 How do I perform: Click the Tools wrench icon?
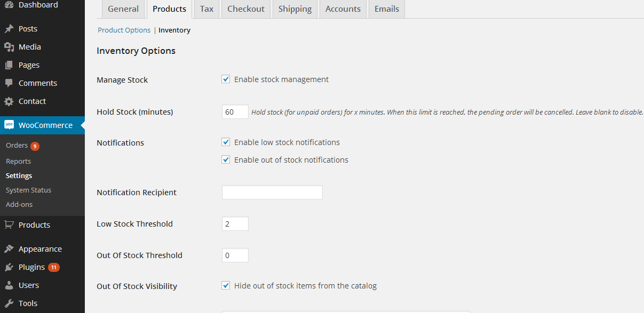[9, 303]
